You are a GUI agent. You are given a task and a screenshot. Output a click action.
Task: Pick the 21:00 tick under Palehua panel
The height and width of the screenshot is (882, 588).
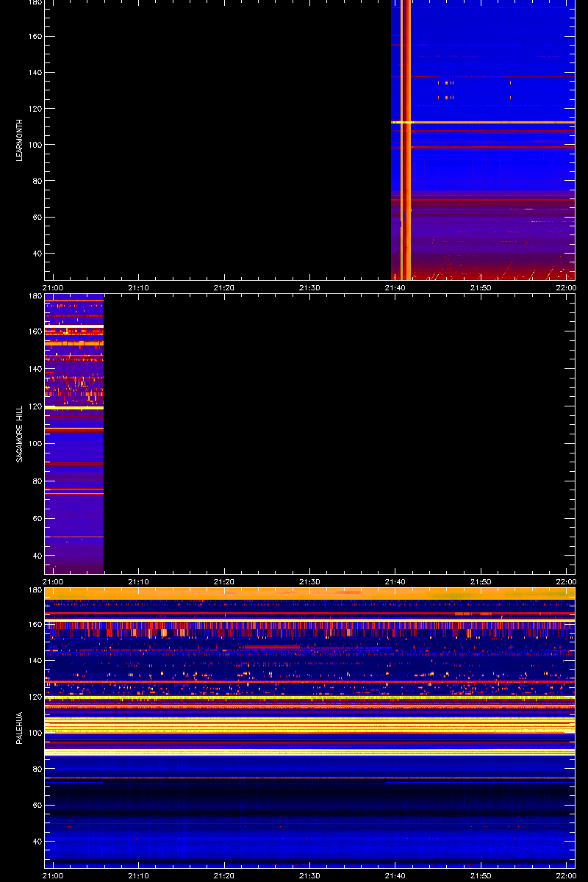click(x=53, y=875)
